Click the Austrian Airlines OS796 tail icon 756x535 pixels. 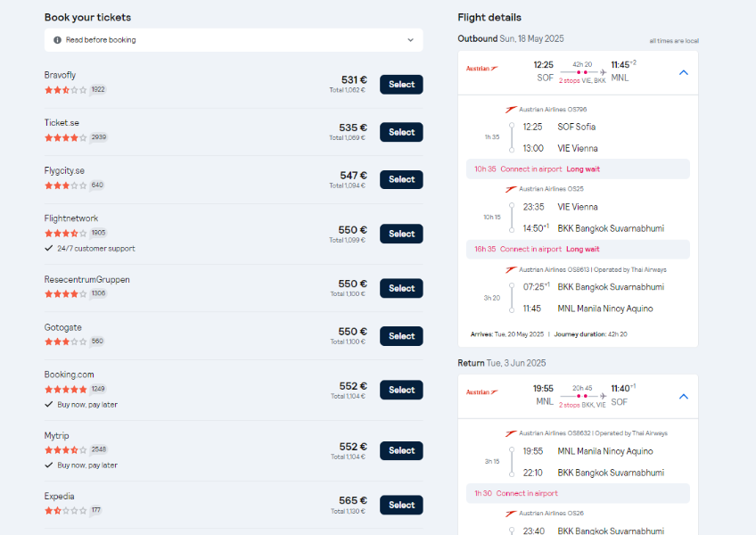pos(511,110)
